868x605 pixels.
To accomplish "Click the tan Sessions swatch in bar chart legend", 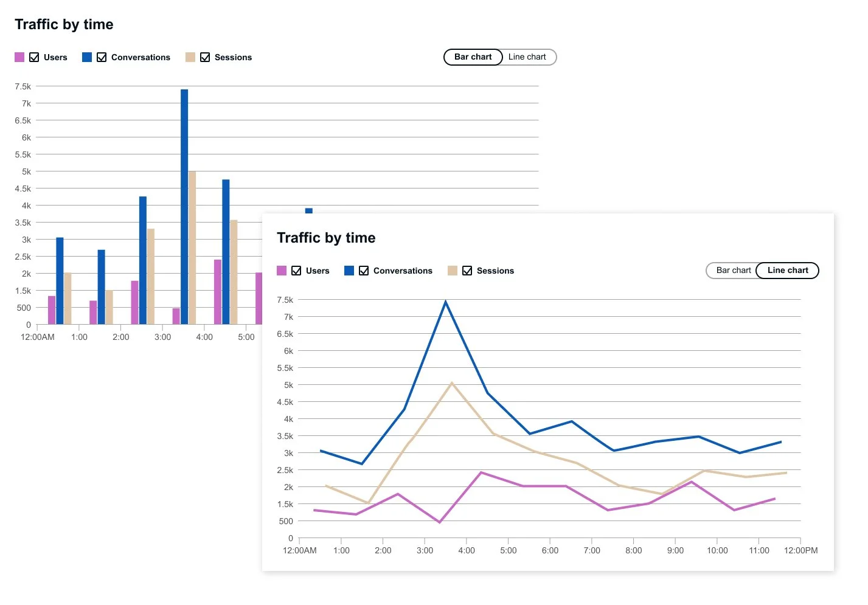I will pos(190,57).
